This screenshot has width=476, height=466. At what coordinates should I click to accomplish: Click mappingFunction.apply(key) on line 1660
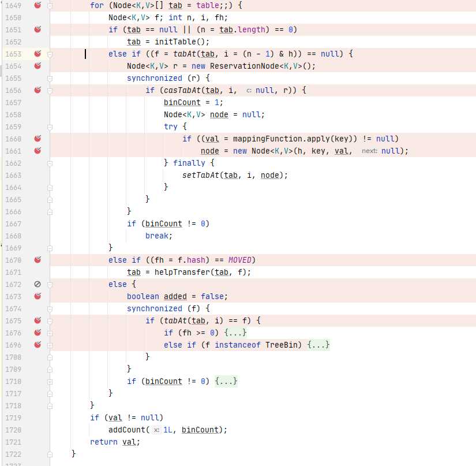point(295,139)
